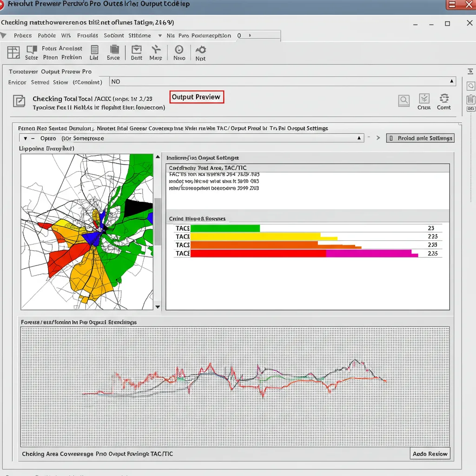476x476 pixels.
Task: Click the Seter toolbar icon
Action: coord(32,53)
